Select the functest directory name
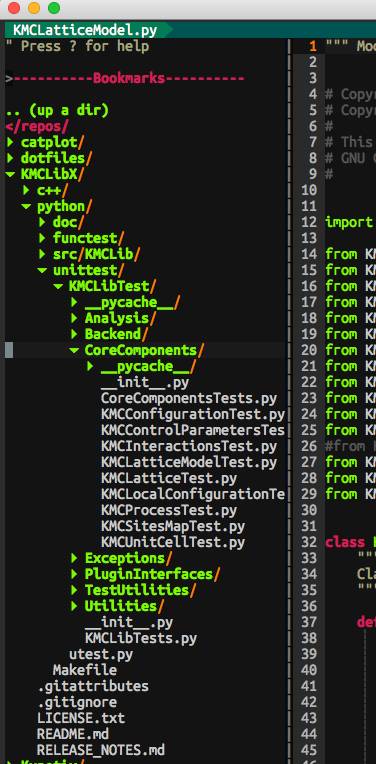Viewport: 376px width, 764px height. [x=85, y=238]
